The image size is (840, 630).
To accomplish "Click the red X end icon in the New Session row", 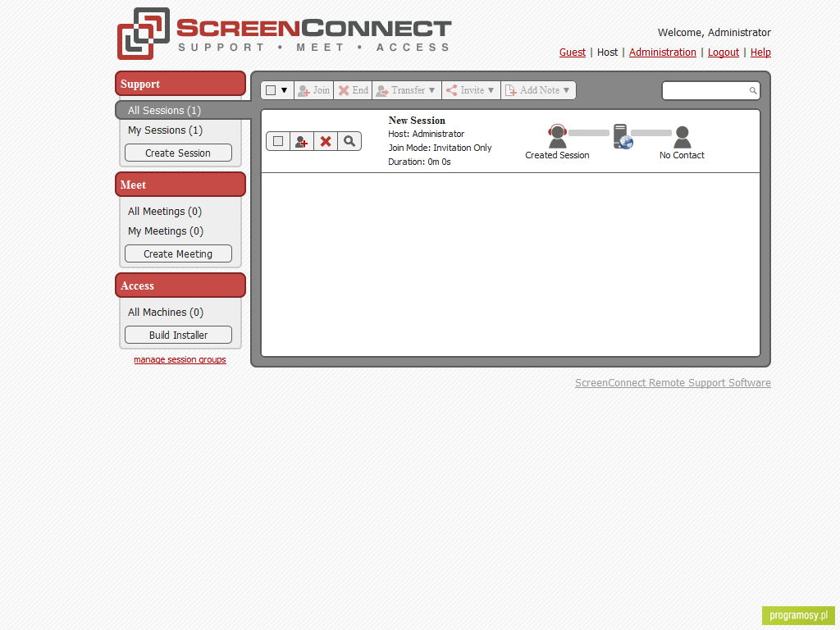I will pos(326,141).
